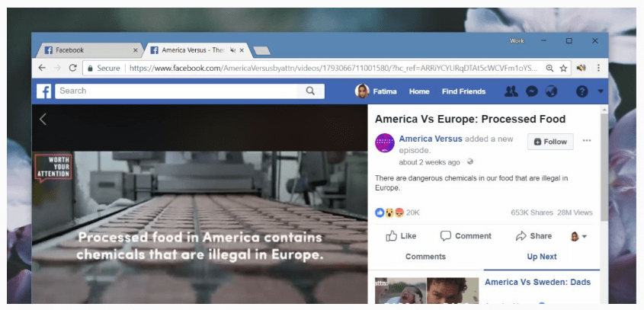Like the America Versus video
This screenshot has width=644, height=310.
pyautogui.click(x=401, y=236)
